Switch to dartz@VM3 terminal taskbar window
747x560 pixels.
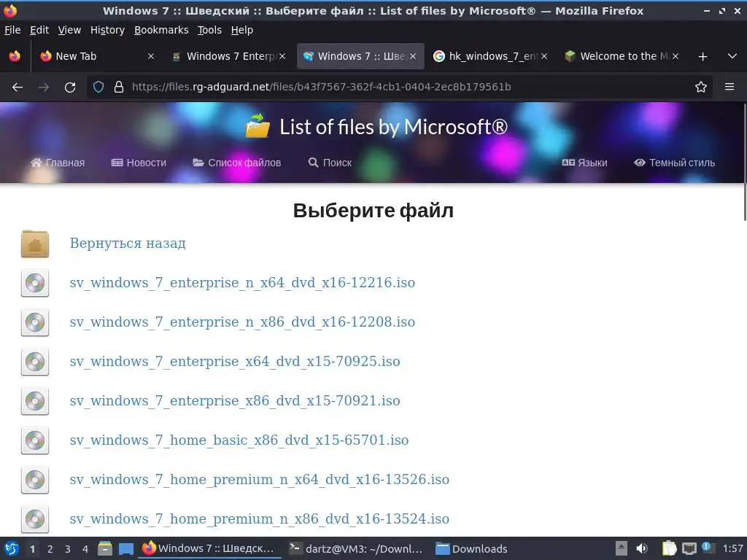tap(355, 549)
